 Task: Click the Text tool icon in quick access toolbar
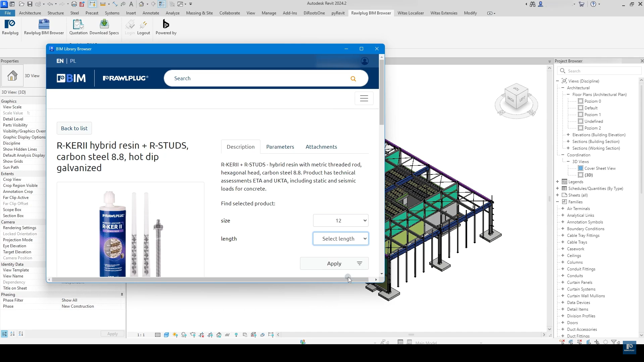131,4
